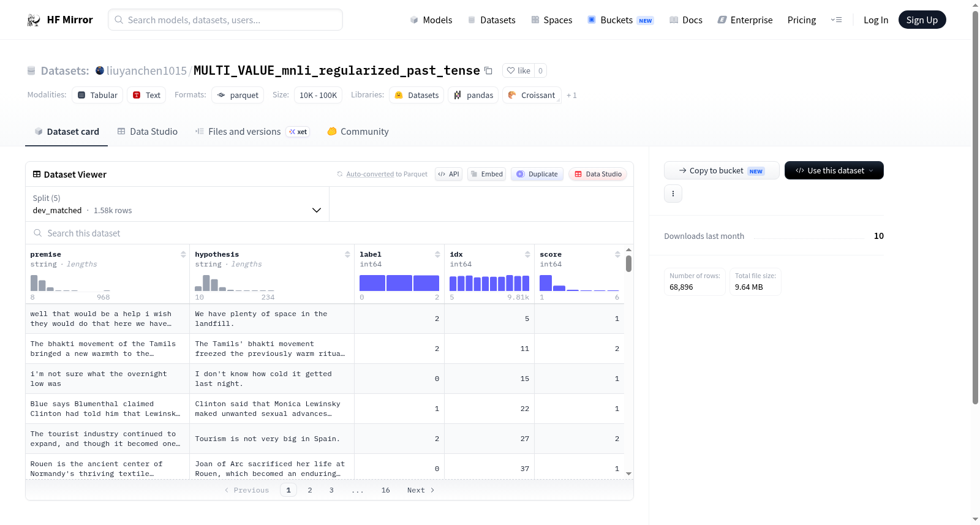Viewport: 980px width, 525px height.
Task: Open the Community tab
Action: coord(358,132)
